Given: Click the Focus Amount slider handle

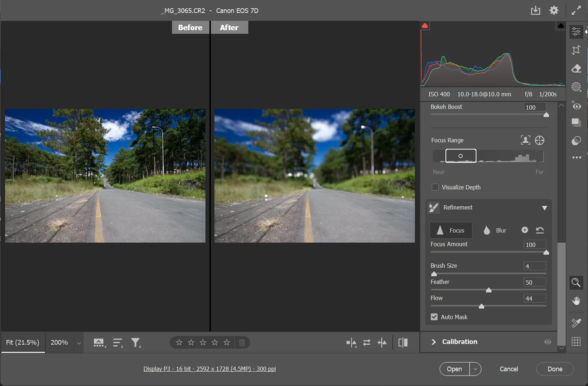Looking at the screenshot, I should click(x=546, y=252).
